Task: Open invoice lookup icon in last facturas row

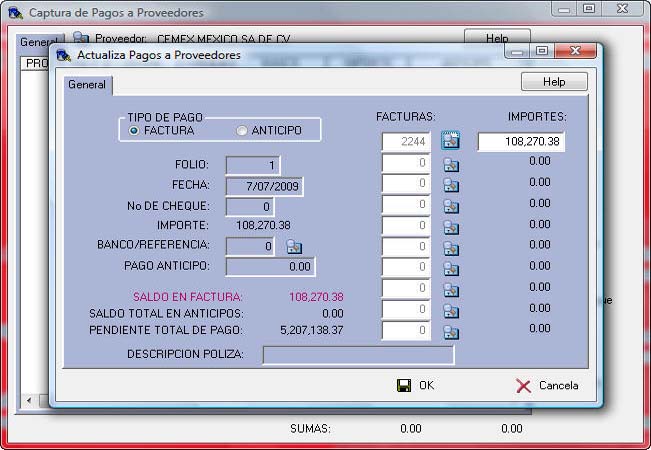Action: (451, 332)
